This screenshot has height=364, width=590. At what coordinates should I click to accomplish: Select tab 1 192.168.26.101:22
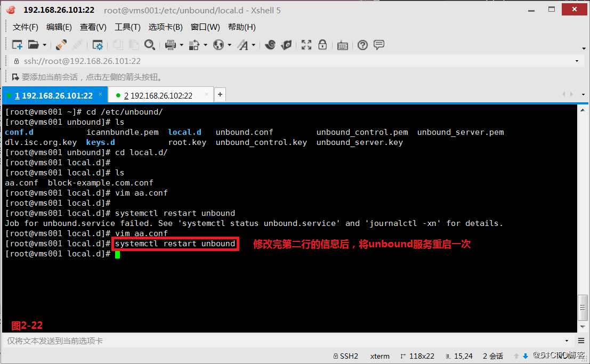[x=54, y=95]
